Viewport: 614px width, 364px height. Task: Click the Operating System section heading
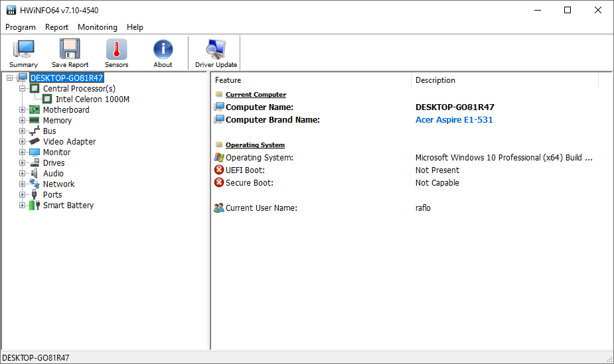click(x=255, y=145)
